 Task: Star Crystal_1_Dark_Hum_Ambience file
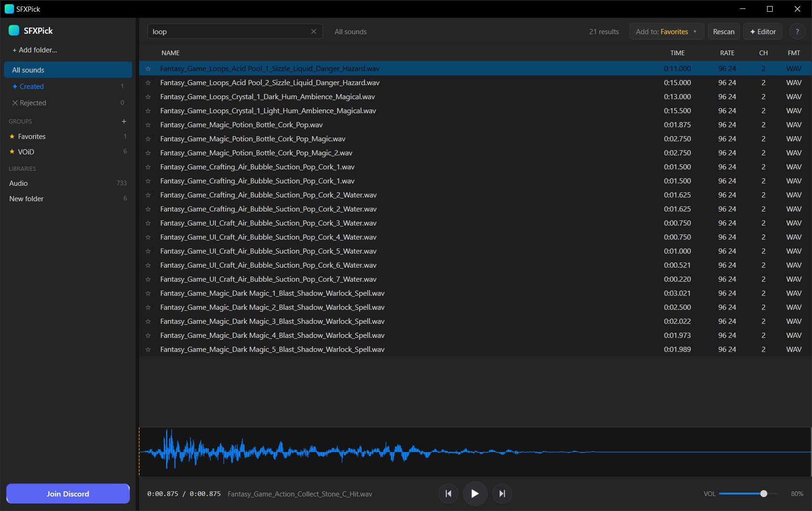point(148,97)
